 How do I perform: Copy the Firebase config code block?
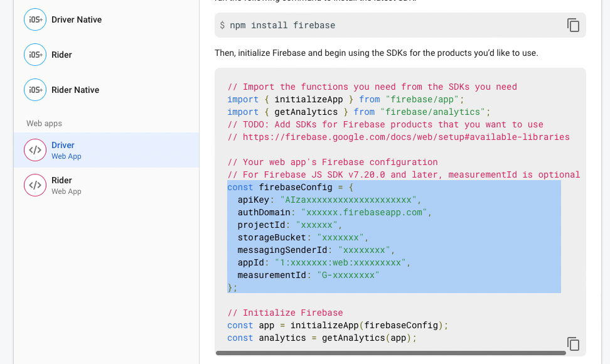click(573, 344)
